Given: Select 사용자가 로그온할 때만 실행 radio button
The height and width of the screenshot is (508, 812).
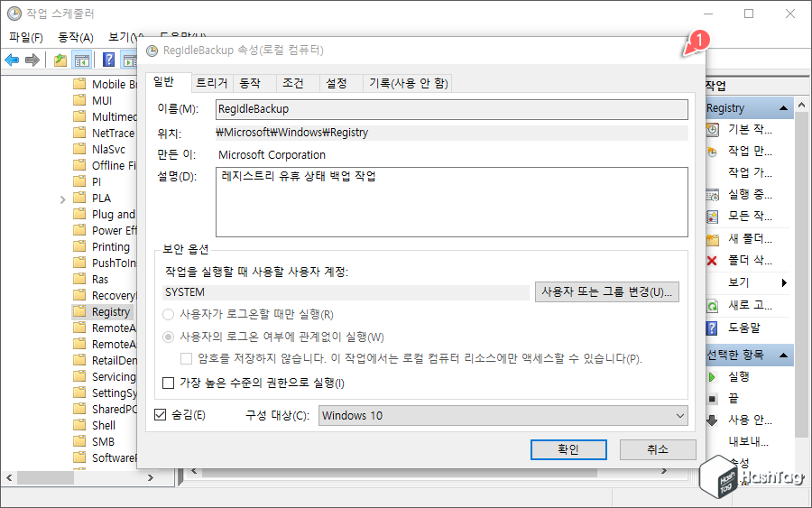Looking at the screenshot, I should [x=169, y=314].
